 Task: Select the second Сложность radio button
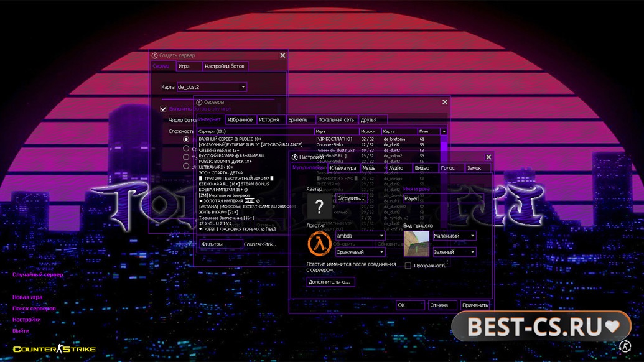(x=186, y=149)
